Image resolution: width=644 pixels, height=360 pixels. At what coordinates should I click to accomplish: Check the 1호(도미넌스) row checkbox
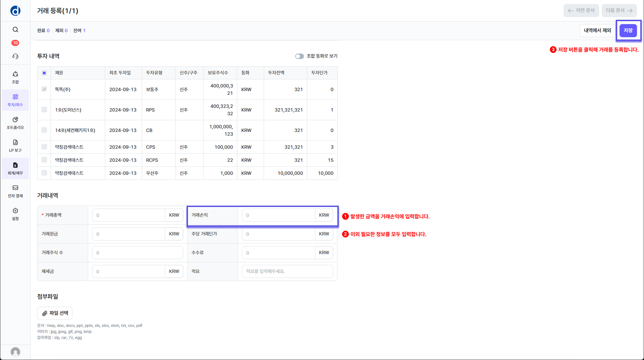click(44, 110)
